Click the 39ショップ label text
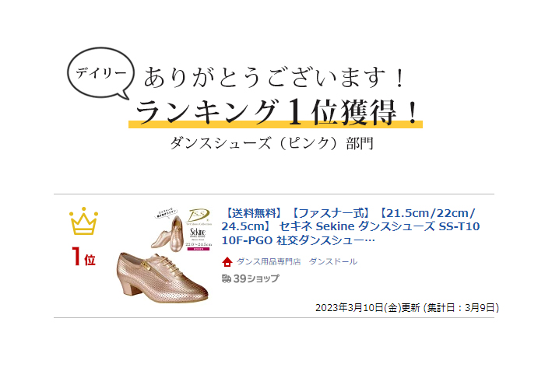Screen dimensions: 545x392 256,278
